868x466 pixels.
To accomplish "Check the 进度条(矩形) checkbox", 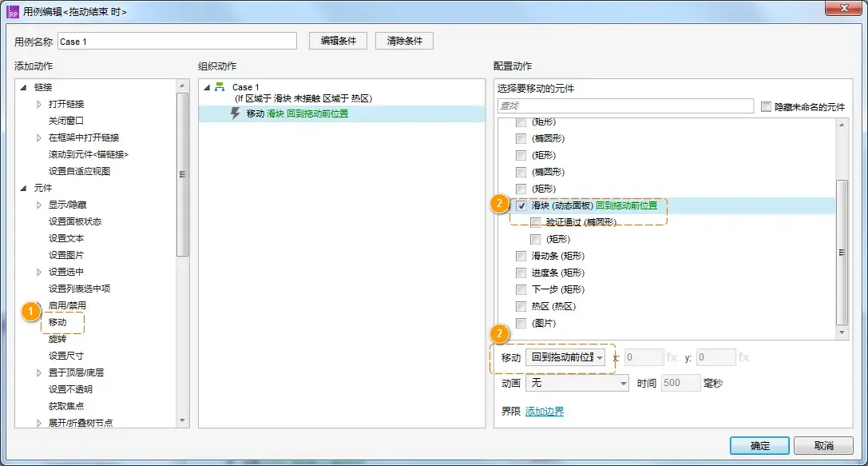I will 522,273.
